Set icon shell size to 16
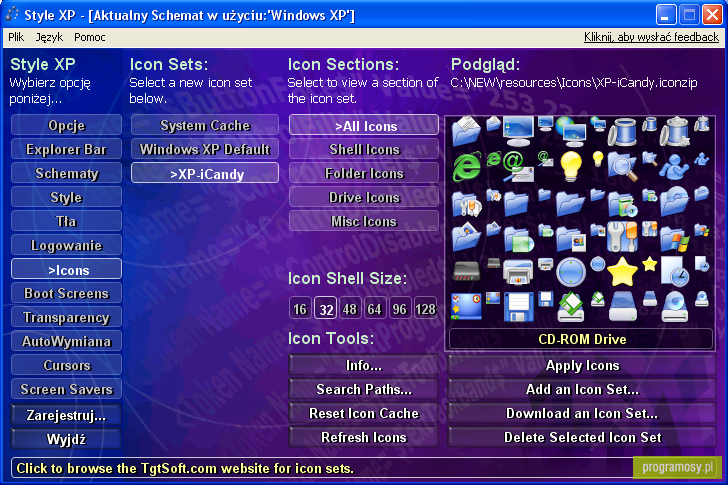 (300, 309)
